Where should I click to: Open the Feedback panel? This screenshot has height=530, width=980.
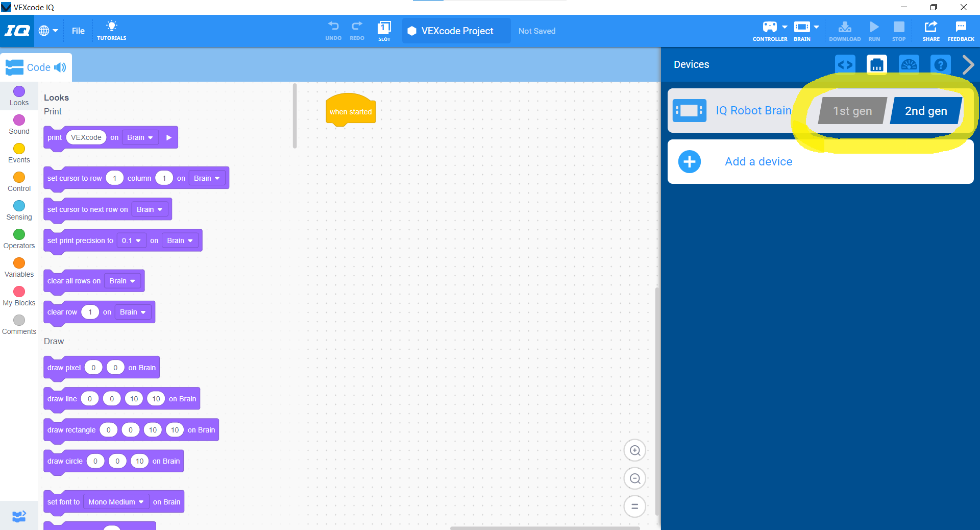click(x=961, y=30)
